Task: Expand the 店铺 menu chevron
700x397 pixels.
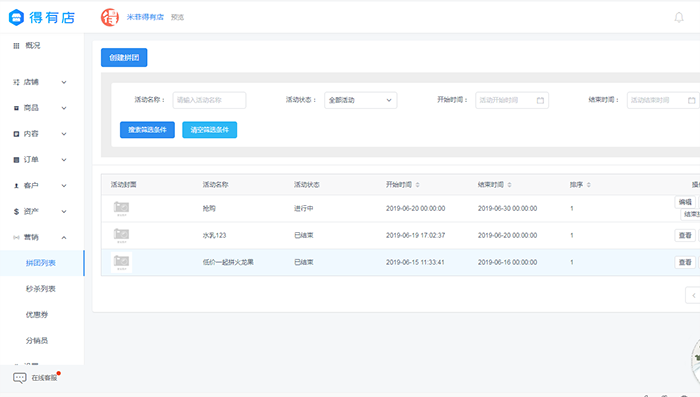Action: [x=64, y=82]
